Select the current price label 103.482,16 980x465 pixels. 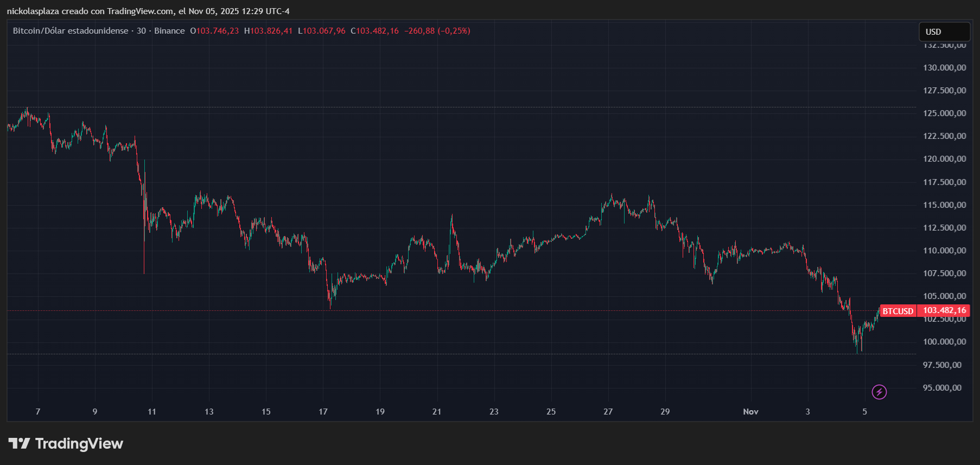[x=944, y=310]
